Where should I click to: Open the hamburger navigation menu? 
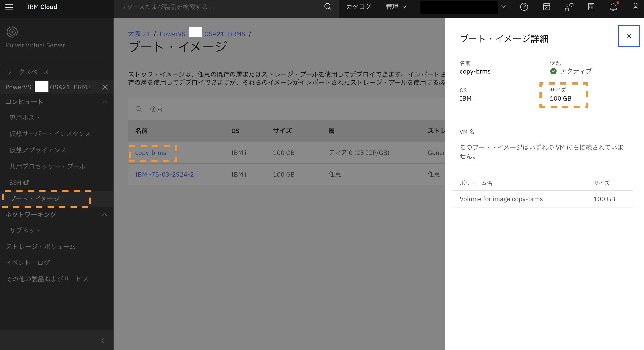point(9,7)
